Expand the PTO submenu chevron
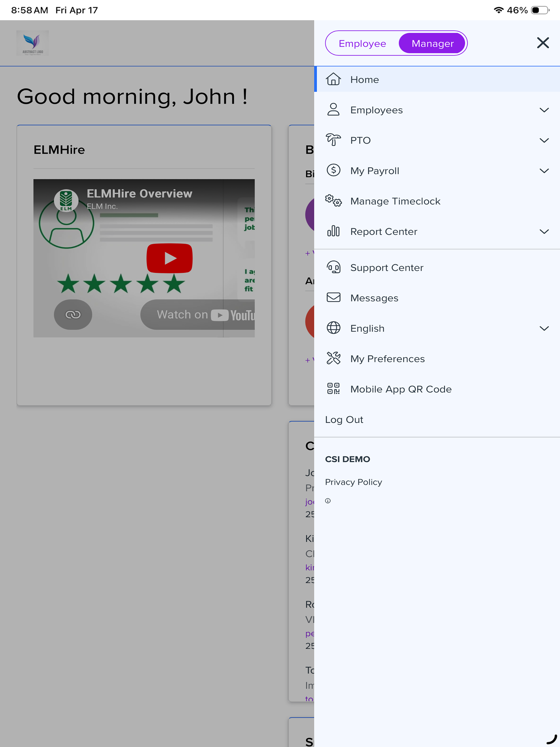This screenshot has width=560, height=747. pos(544,141)
